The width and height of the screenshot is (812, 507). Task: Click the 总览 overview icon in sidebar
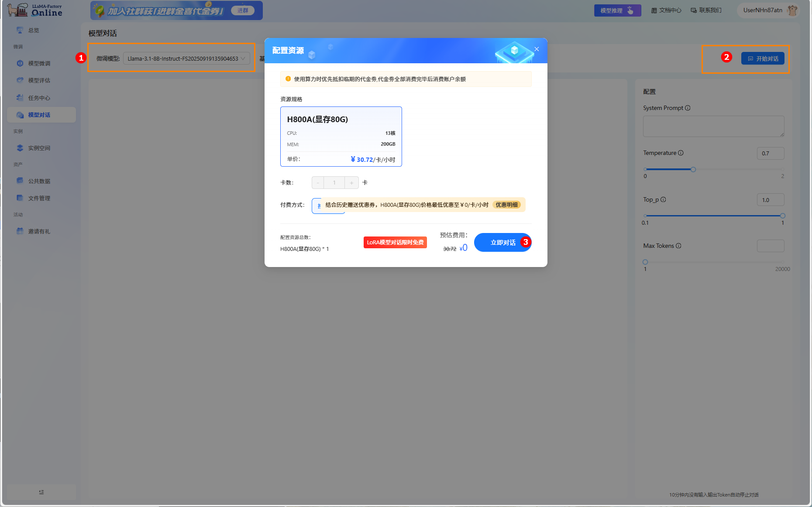[x=20, y=30]
